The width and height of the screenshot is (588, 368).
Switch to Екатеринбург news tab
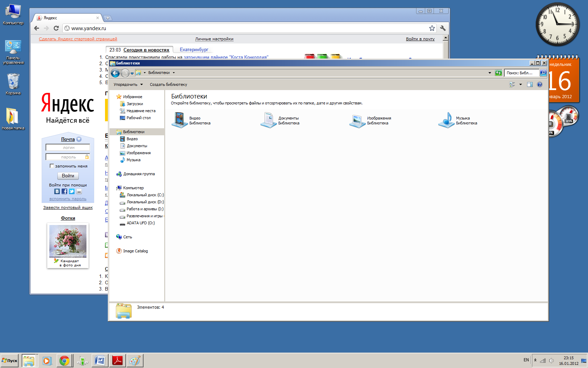point(194,50)
